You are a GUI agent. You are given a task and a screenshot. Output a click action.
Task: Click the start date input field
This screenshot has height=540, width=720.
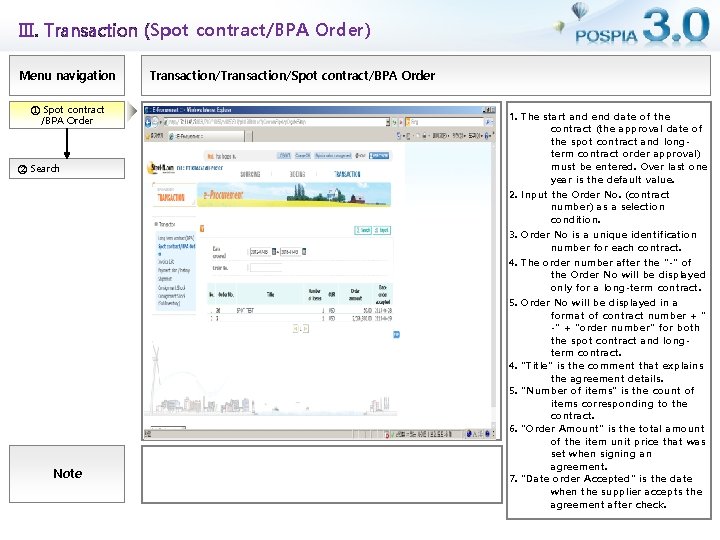click(260, 252)
